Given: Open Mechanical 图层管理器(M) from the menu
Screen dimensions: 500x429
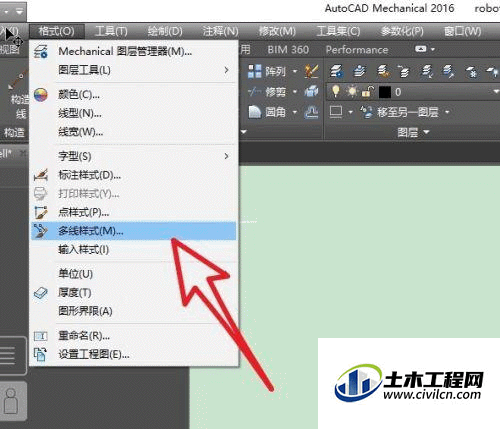Looking at the screenshot, I should 133,52.
